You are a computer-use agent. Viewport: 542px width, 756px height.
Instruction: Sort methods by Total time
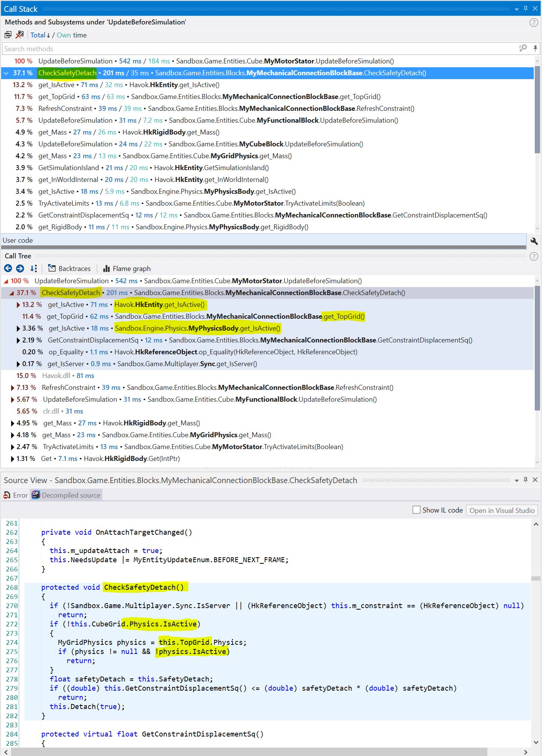[x=38, y=35]
